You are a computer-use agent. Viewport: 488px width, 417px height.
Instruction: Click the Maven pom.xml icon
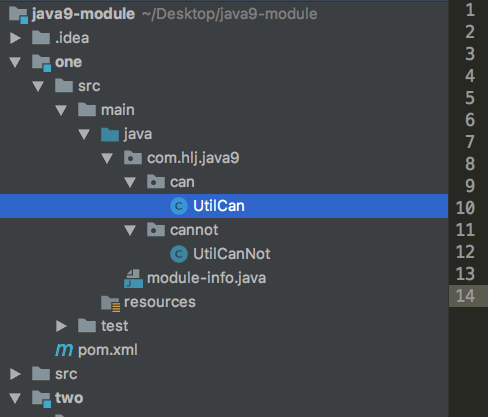pyautogui.click(x=64, y=350)
